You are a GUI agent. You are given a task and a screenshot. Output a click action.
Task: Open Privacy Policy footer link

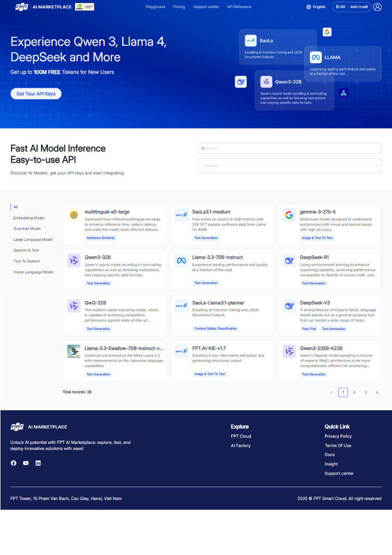[x=338, y=436]
